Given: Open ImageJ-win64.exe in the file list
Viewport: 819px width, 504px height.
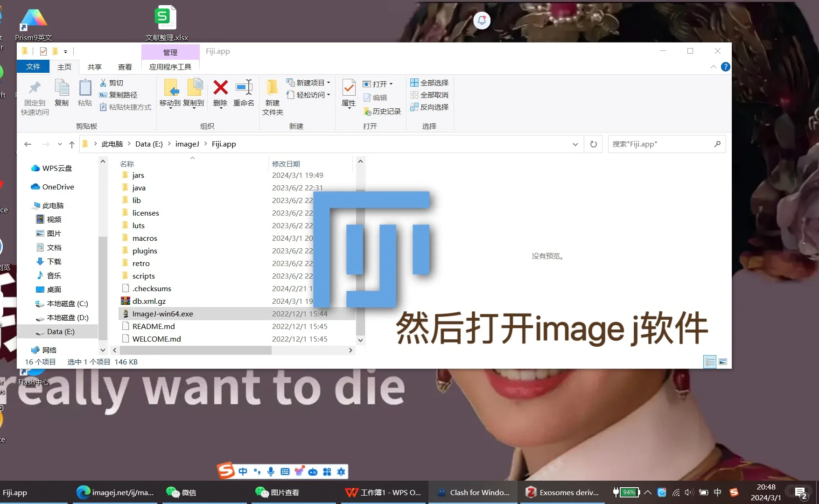Looking at the screenshot, I should coord(162,314).
